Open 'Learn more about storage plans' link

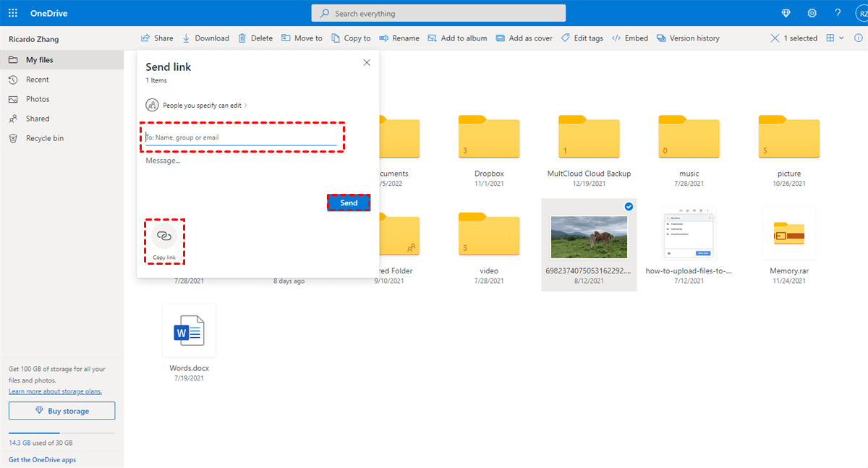click(x=55, y=391)
